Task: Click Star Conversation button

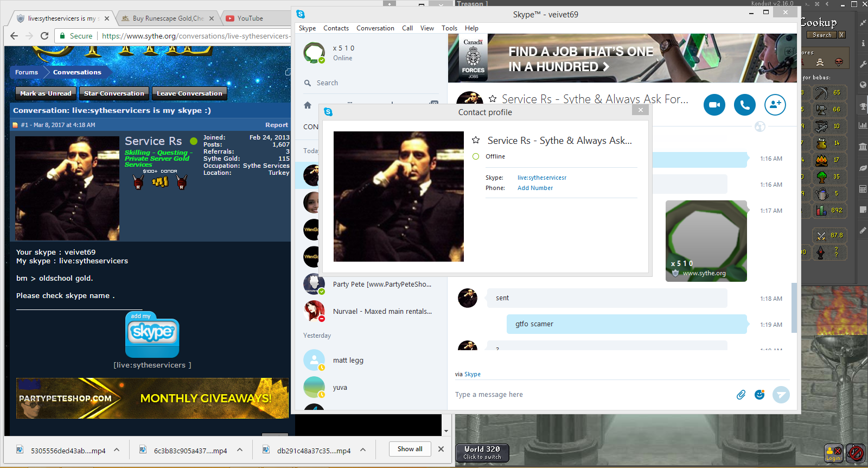Action: tap(114, 93)
